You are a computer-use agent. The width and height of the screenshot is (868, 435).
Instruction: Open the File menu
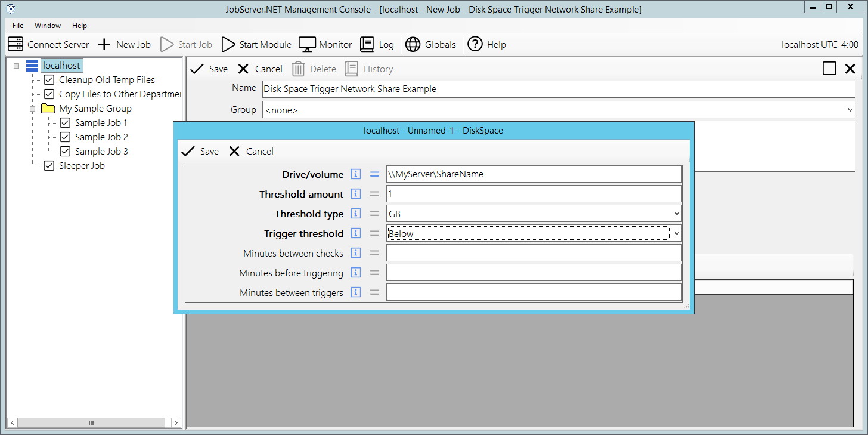point(18,26)
